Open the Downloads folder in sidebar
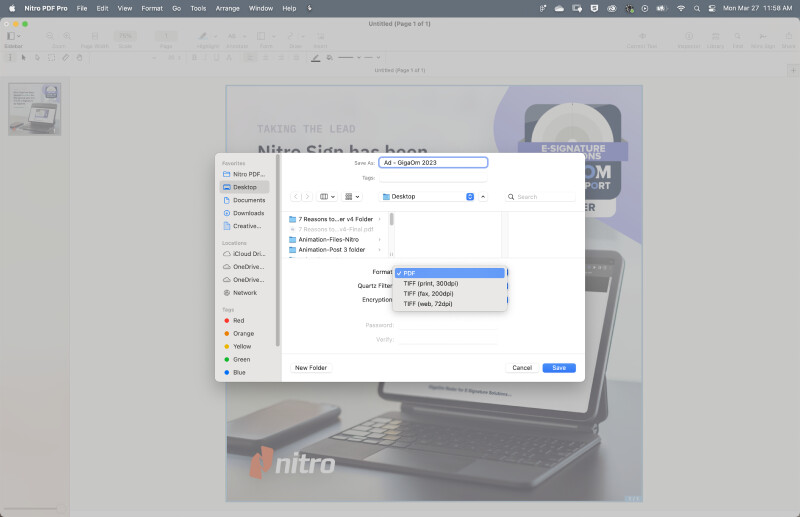Image resolution: width=800 pixels, height=517 pixels. tap(247, 213)
